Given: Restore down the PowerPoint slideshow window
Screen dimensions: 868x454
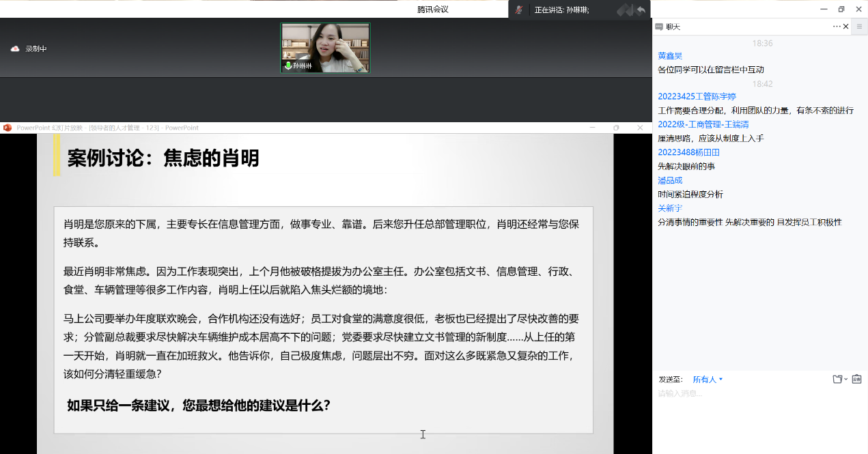Looking at the screenshot, I should tap(616, 128).
